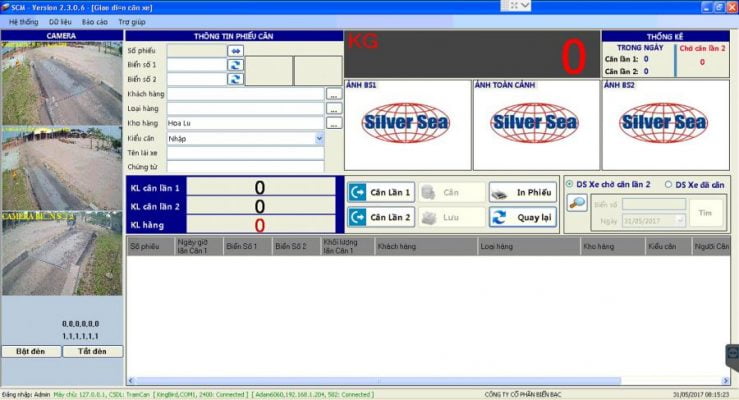Click the side panel handle icon at right edge

click(x=732, y=352)
